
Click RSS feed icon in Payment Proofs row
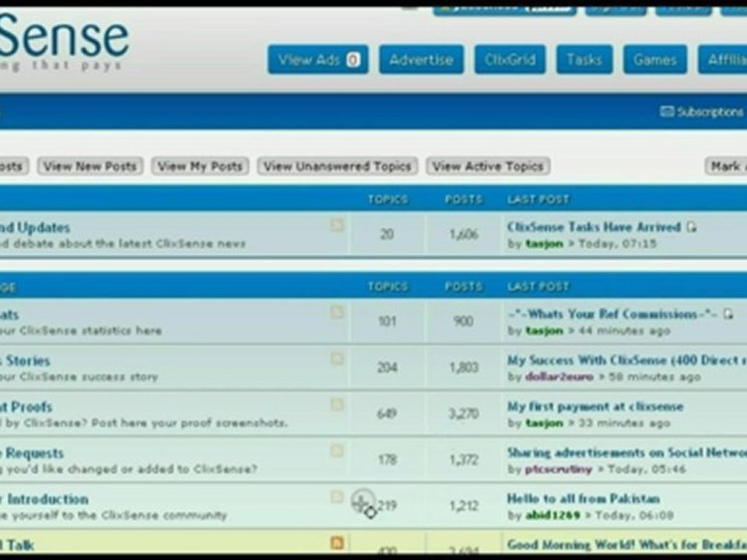pos(337,404)
